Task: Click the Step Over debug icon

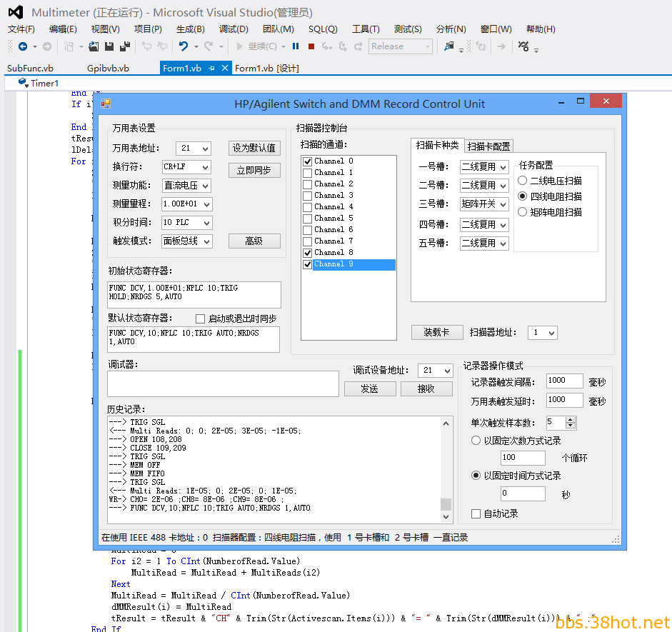Action: 343,46
